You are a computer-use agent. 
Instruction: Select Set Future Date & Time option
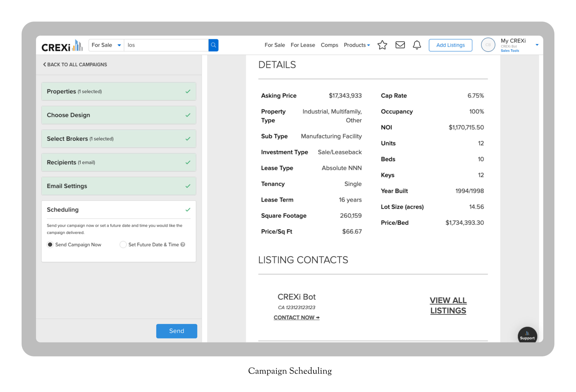pos(123,244)
